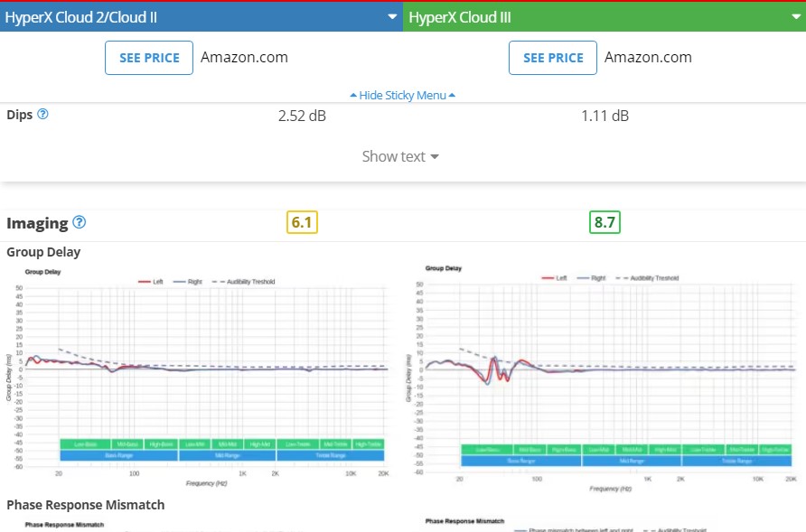Click SEE PRICE for HyperX Cloud II

(x=149, y=58)
